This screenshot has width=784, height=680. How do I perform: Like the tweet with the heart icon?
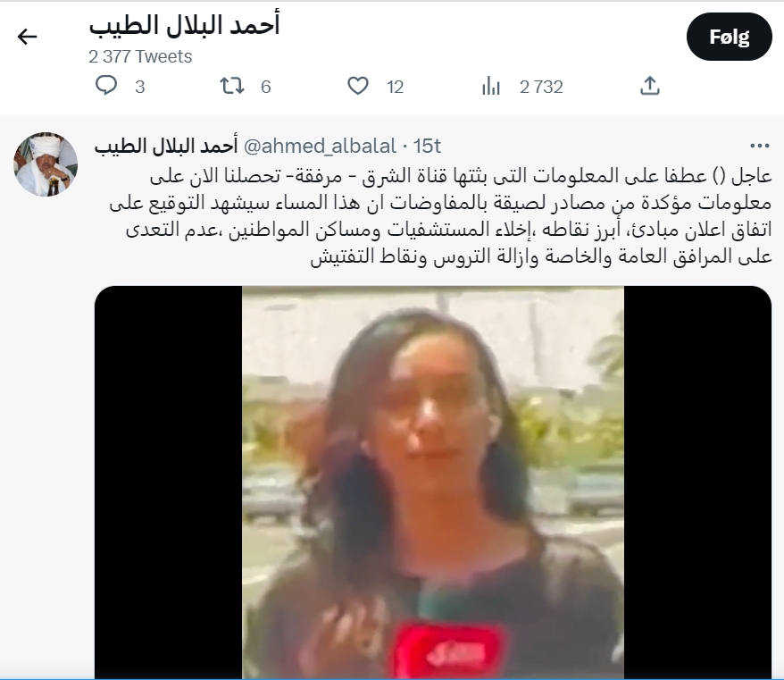pyautogui.click(x=358, y=86)
